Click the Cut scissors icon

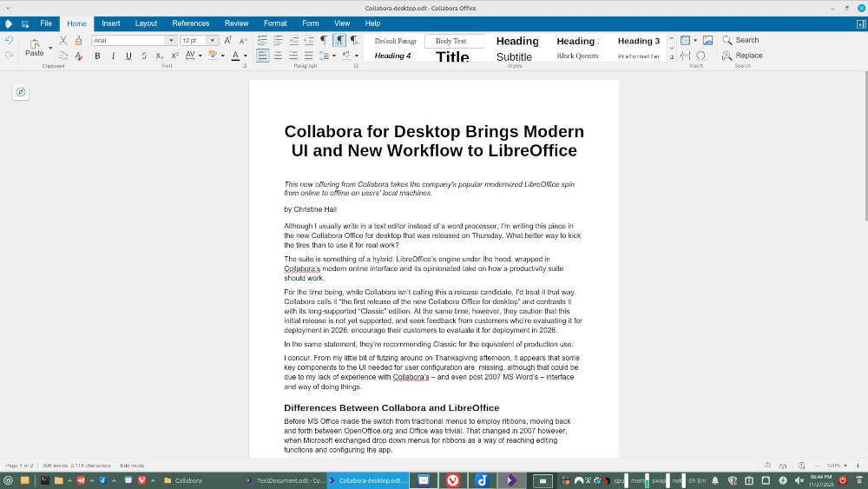(x=63, y=41)
